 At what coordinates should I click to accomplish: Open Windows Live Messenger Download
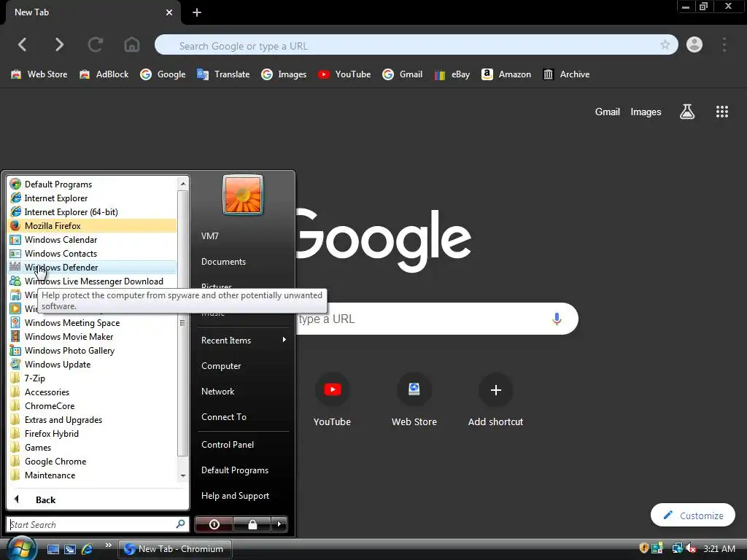tap(93, 281)
